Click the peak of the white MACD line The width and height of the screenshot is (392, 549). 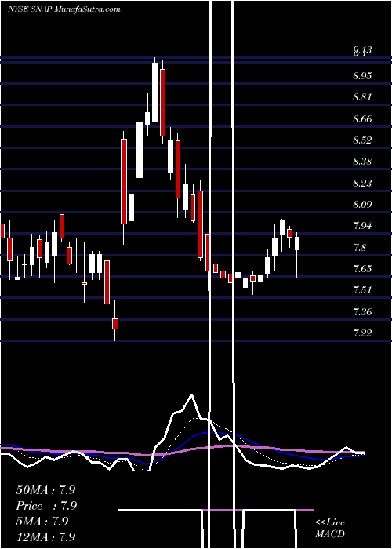coord(191,395)
